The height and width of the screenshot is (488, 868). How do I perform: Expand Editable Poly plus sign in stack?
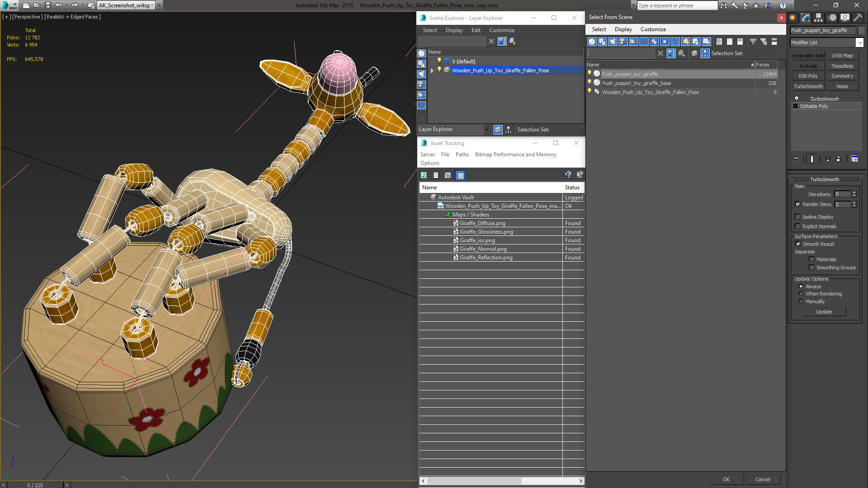click(796, 106)
